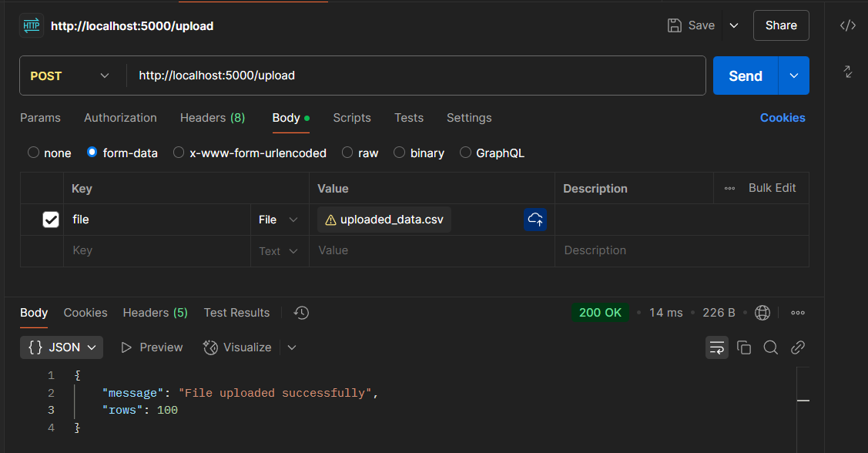This screenshot has width=868, height=453.
Task: Click the Visualize button label
Action: (247, 347)
